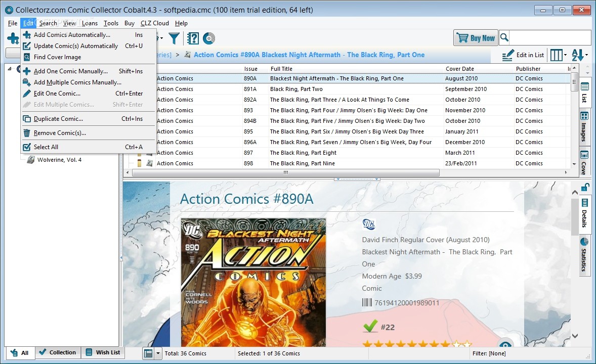Collapse the folder tree root node
596x364 pixels.
(x=10, y=69)
